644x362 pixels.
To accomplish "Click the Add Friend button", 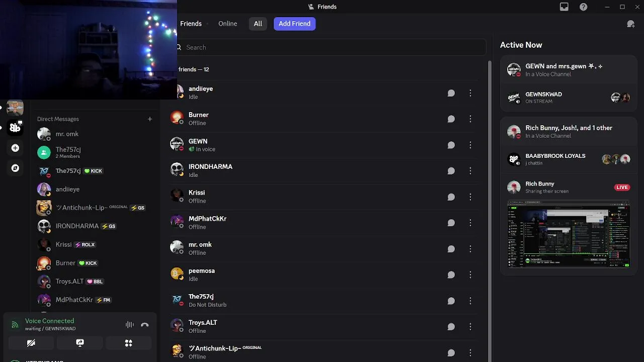I will (294, 24).
